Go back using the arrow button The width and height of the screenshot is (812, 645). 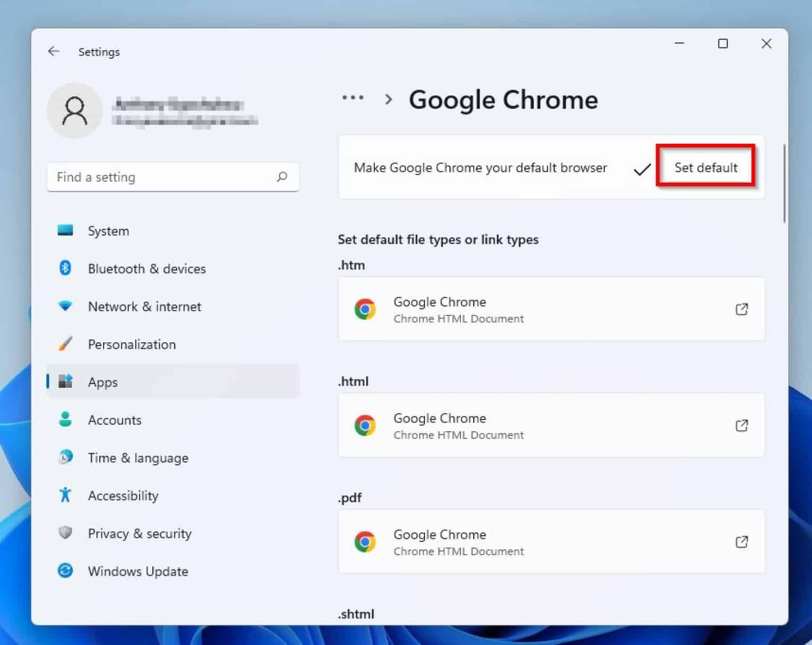[x=53, y=51]
